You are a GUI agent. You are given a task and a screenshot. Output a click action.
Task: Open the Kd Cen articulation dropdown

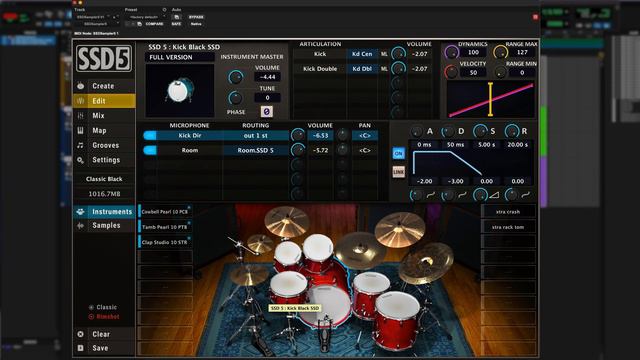click(362, 54)
